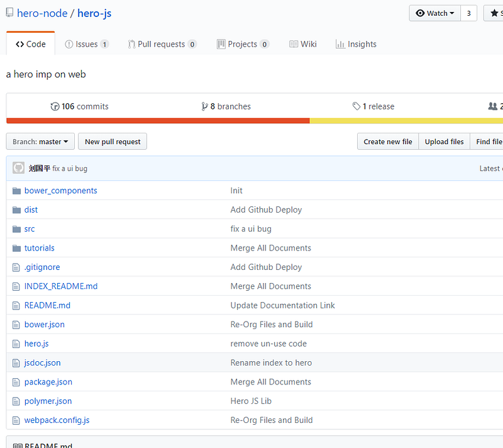Click Create new file button
Viewport: 503px width, 448px height.
coord(388,142)
